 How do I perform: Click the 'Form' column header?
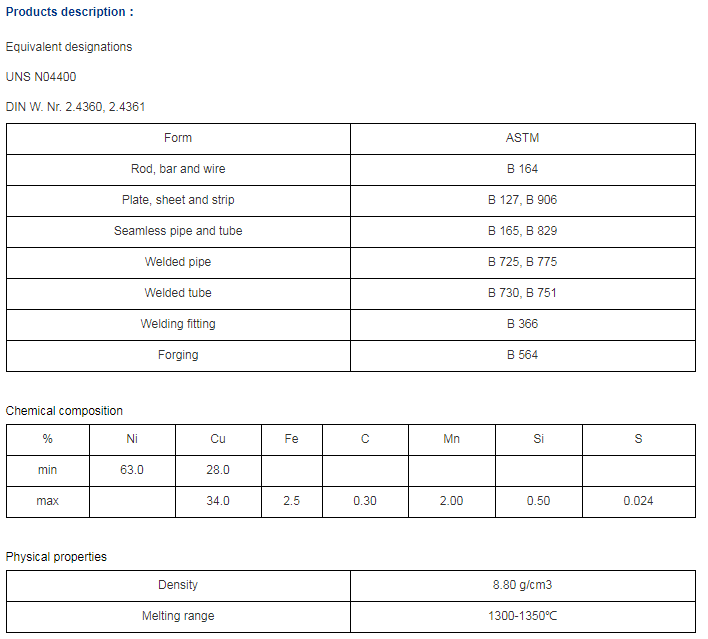click(x=178, y=138)
